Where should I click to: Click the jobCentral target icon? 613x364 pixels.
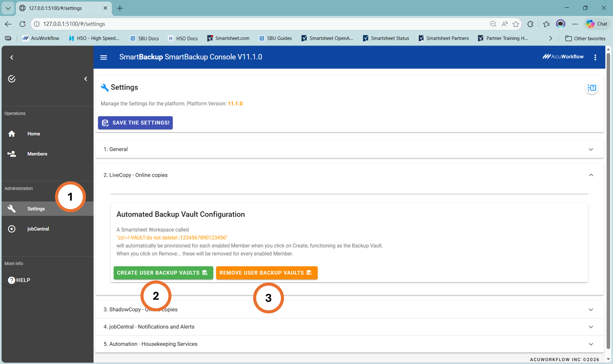[x=11, y=229]
